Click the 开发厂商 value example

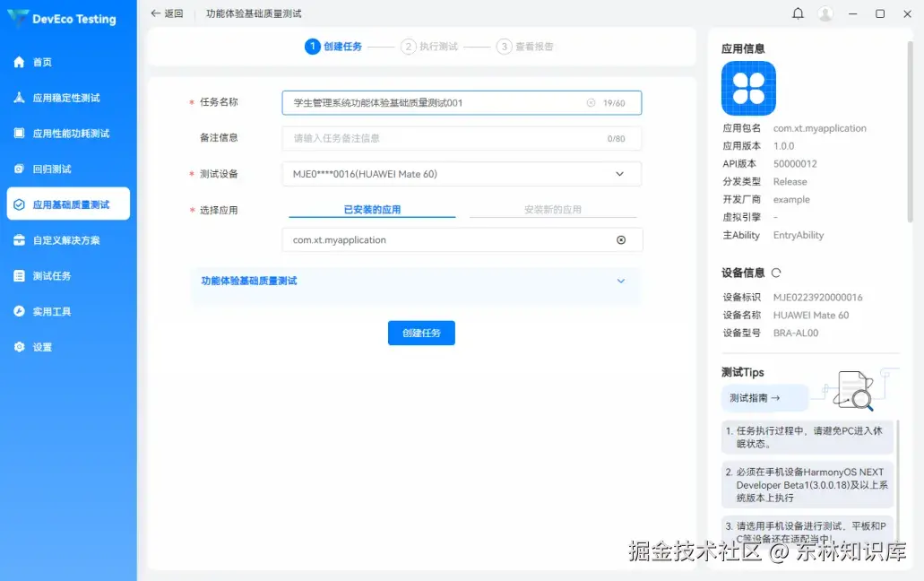point(791,199)
